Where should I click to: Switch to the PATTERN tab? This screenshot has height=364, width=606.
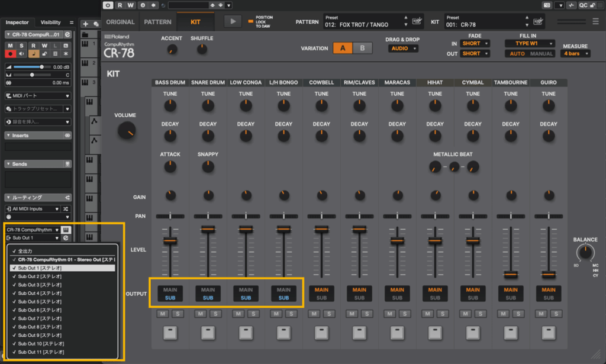[157, 21]
